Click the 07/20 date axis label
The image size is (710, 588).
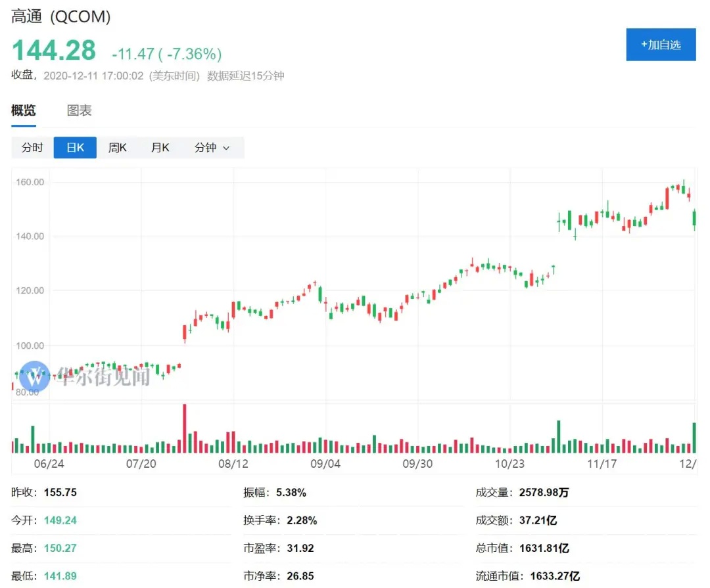[141, 464]
